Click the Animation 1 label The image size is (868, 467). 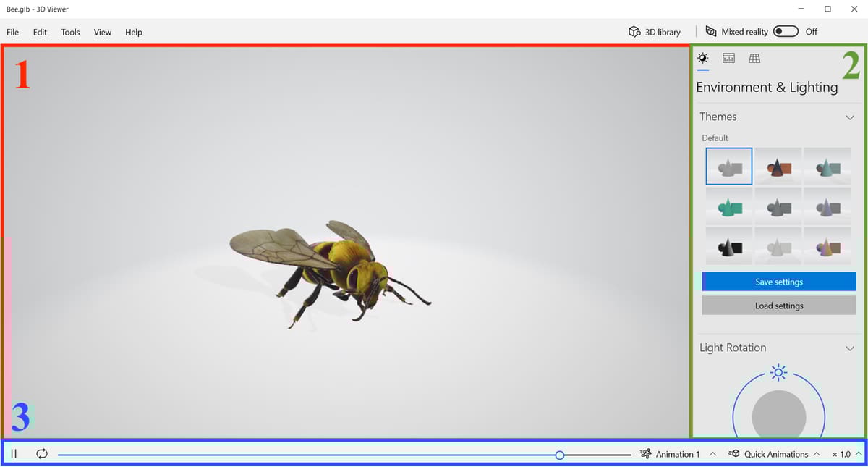pos(678,454)
